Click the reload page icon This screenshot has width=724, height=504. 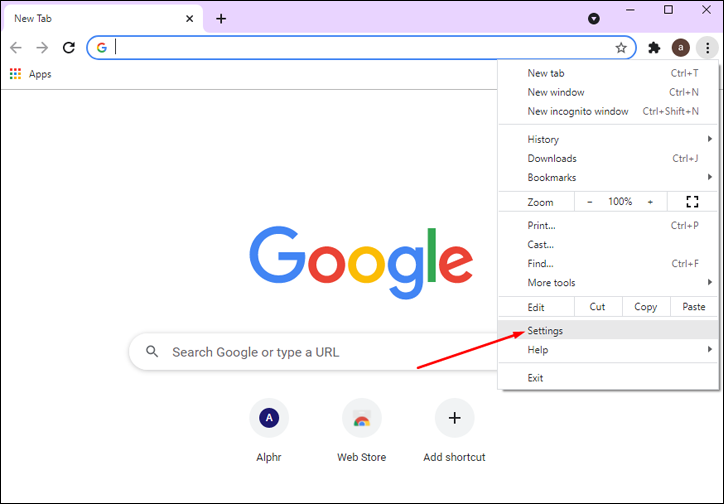(x=69, y=47)
